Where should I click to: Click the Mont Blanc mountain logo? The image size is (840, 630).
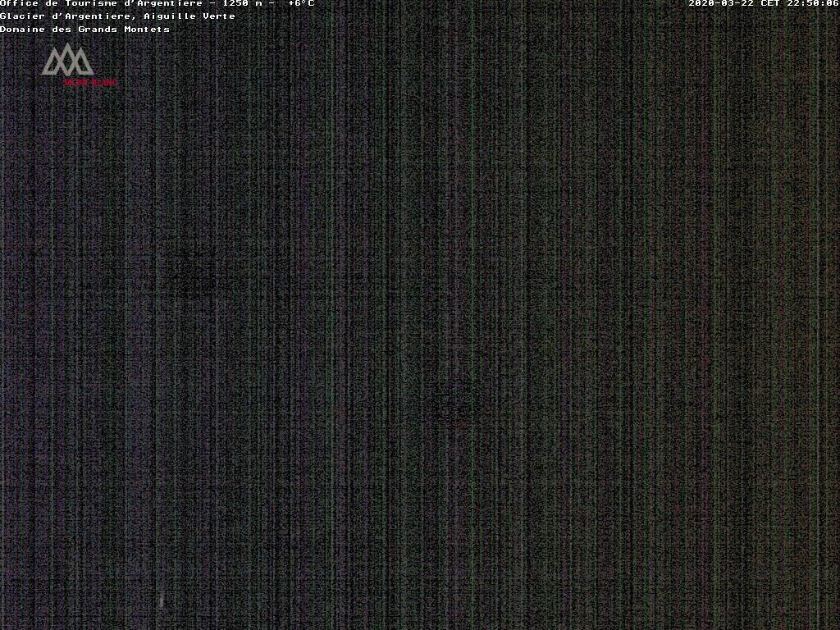pos(79,65)
